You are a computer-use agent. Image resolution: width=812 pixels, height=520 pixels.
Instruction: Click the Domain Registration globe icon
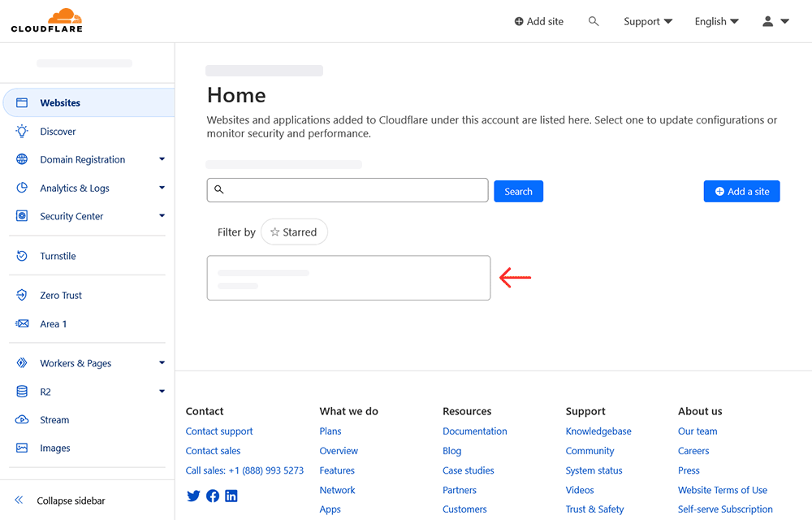point(22,159)
